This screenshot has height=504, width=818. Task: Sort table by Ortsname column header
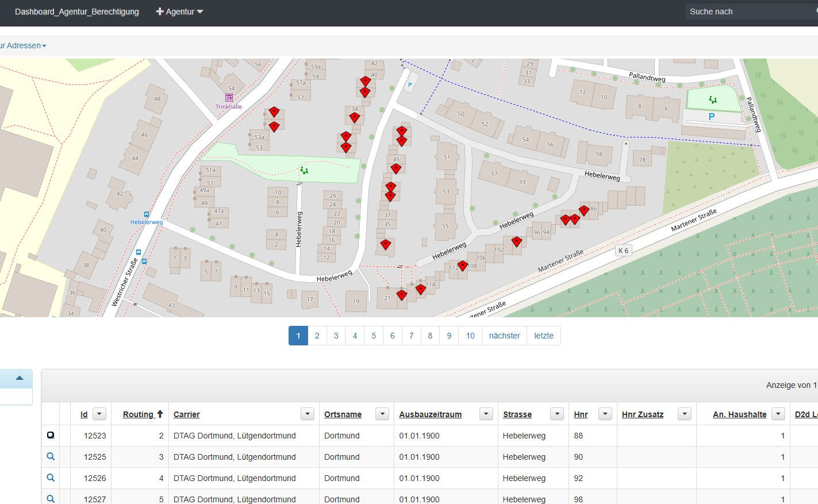tap(343, 414)
